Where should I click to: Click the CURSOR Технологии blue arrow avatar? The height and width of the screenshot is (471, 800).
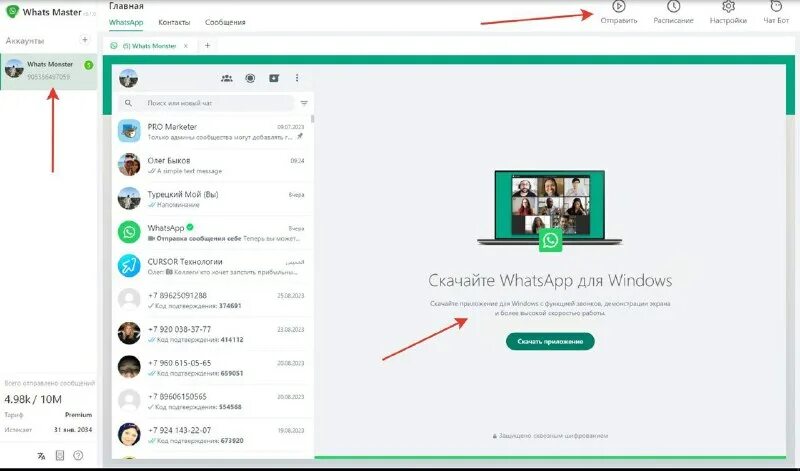coord(129,265)
